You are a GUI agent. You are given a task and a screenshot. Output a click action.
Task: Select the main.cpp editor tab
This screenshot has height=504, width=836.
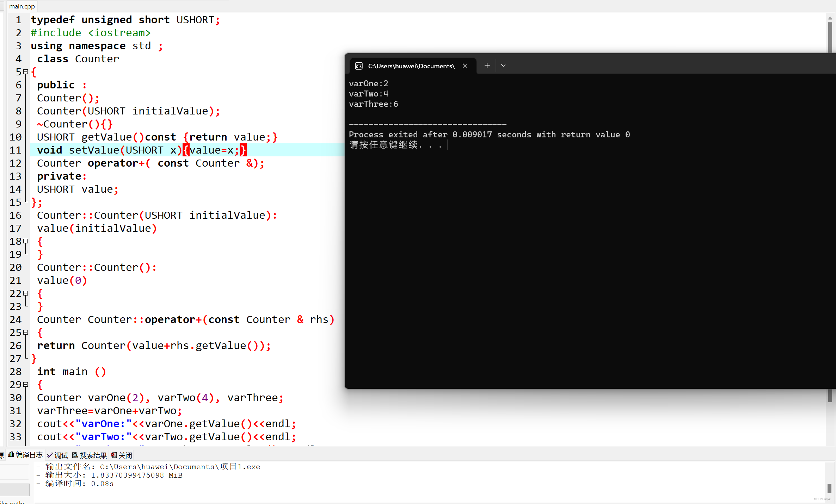pyautogui.click(x=22, y=6)
